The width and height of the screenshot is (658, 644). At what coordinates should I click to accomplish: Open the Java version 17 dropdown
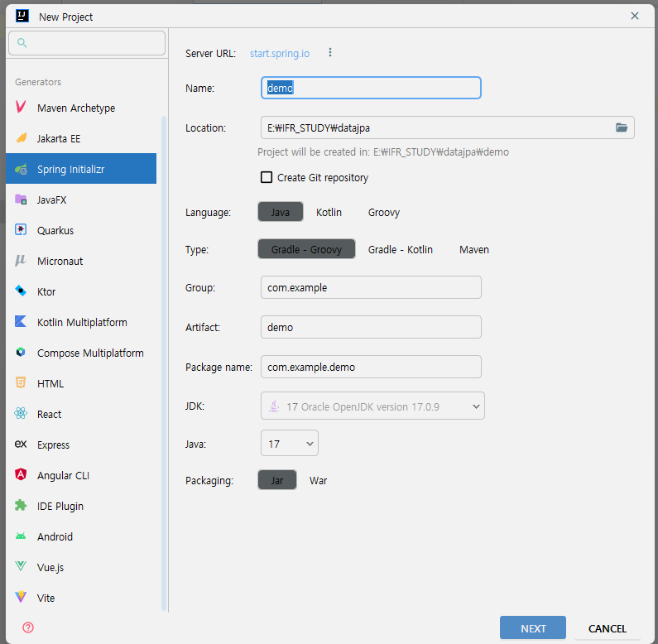[x=290, y=444]
